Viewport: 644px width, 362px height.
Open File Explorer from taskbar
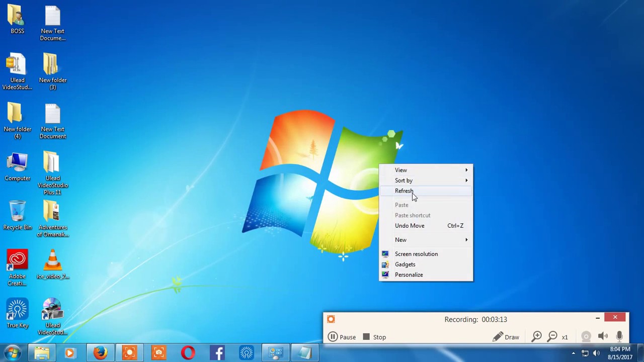(x=42, y=353)
